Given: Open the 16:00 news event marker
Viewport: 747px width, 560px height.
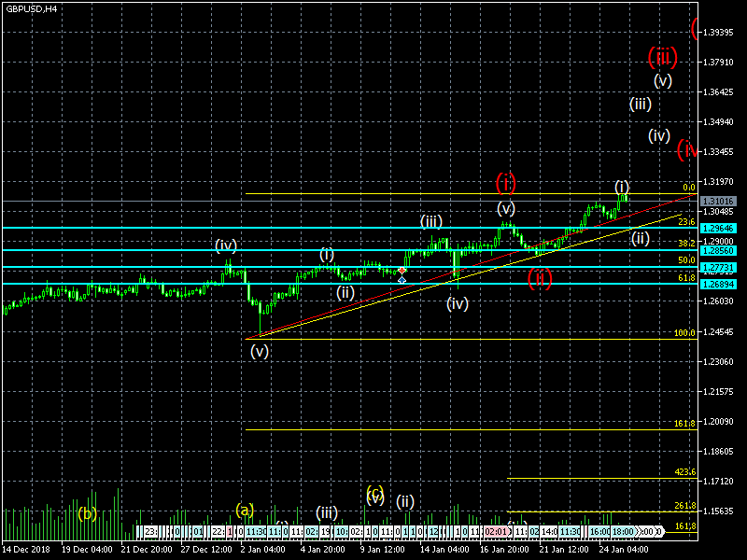Looking at the screenshot, I should coord(599,532).
